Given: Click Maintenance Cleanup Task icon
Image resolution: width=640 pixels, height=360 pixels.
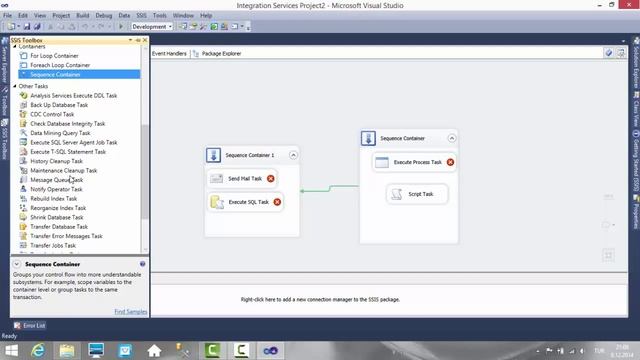Looking at the screenshot, I should pyautogui.click(x=24, y=170).
